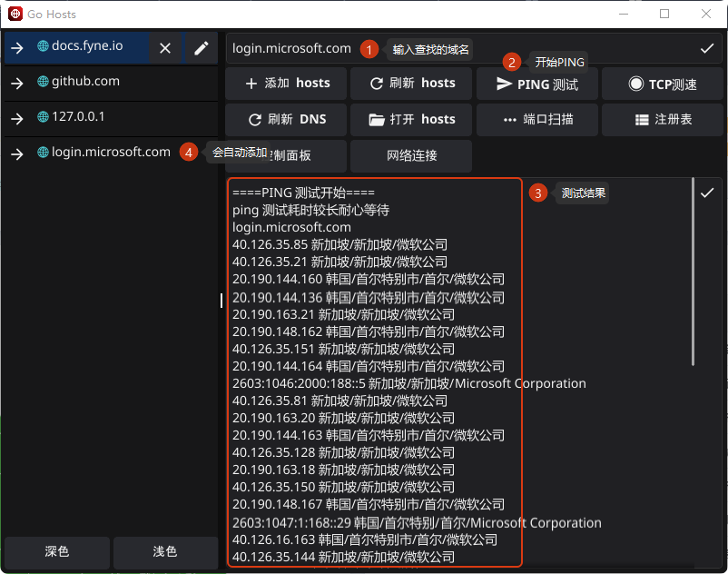Image resolution: width=728 pixels, height=574 pixels.
Task: Run the TCP测速 speed test
Action: click(662, 84)
